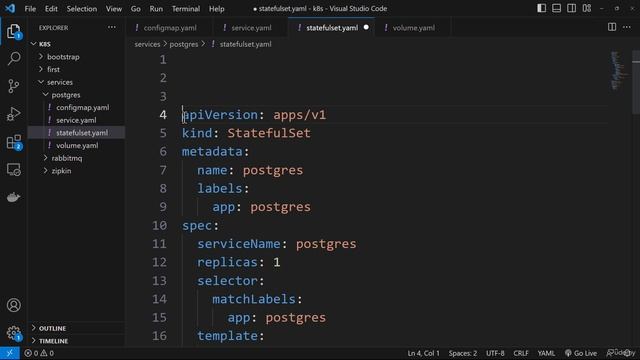Open Run and Debug view icon
640x360 pixels.
coord(13,114)
